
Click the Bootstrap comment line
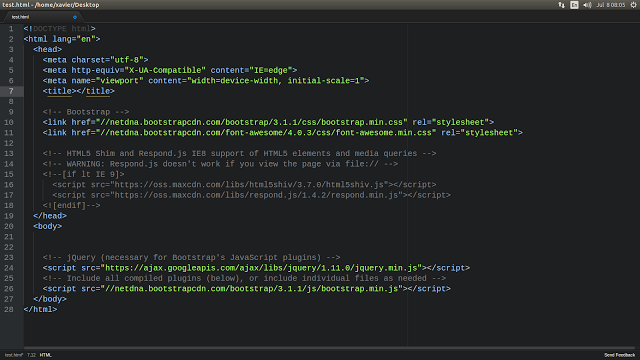(x=86, y=112)
